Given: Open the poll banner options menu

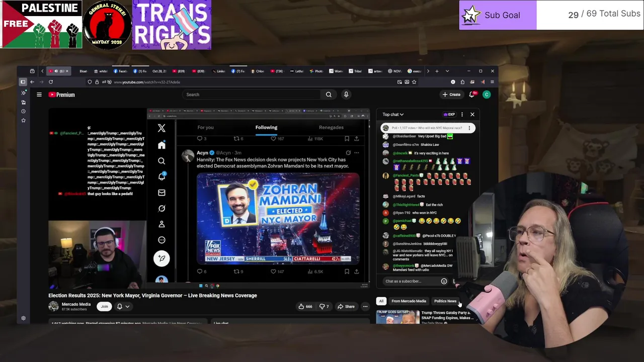Looking at the screenshot, I should 469,128.
